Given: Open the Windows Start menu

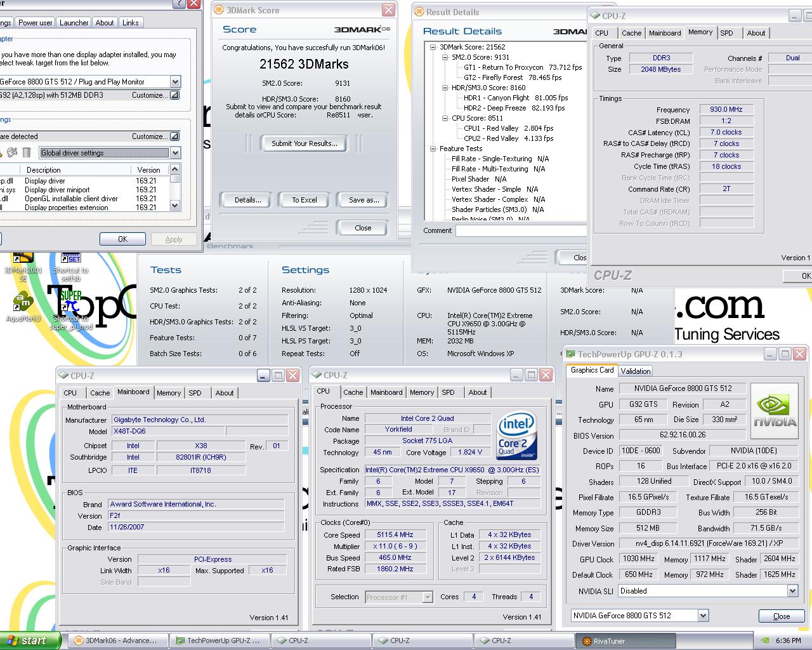Looking at the screenshot, I should 30,640.
